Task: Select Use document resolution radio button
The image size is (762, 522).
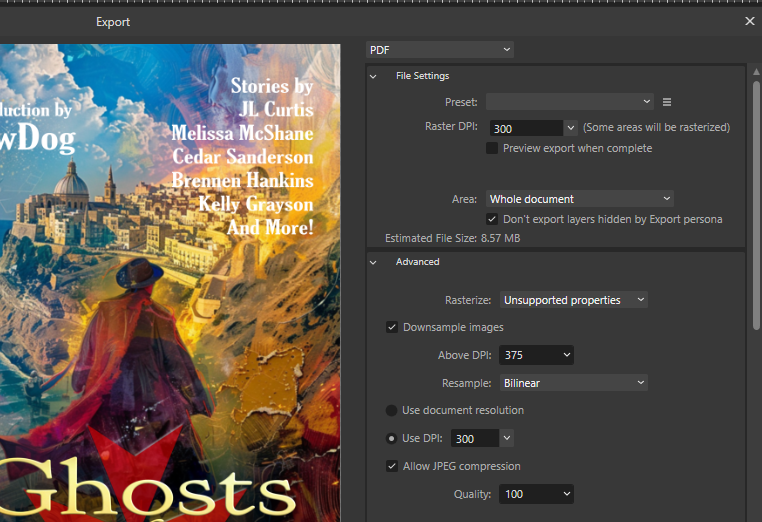Action: pyautogui.click(x=392, y=410)
